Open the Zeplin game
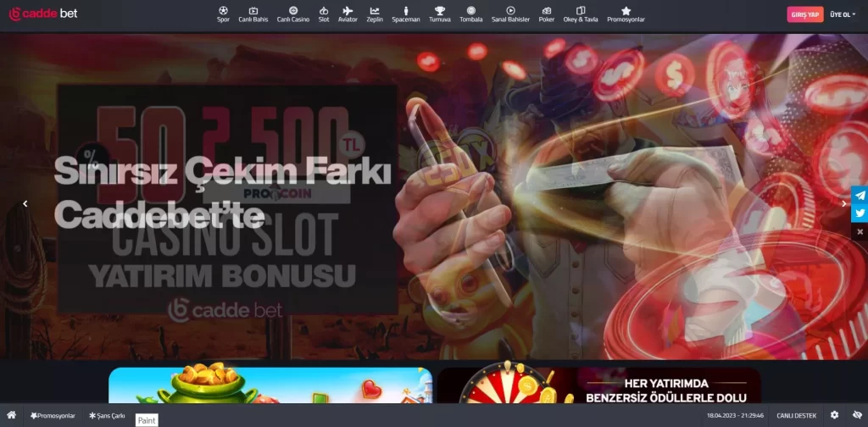 [375, 14]
